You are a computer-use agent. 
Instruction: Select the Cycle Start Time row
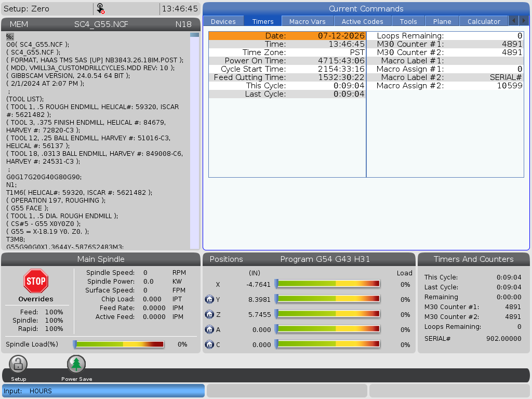287,69
